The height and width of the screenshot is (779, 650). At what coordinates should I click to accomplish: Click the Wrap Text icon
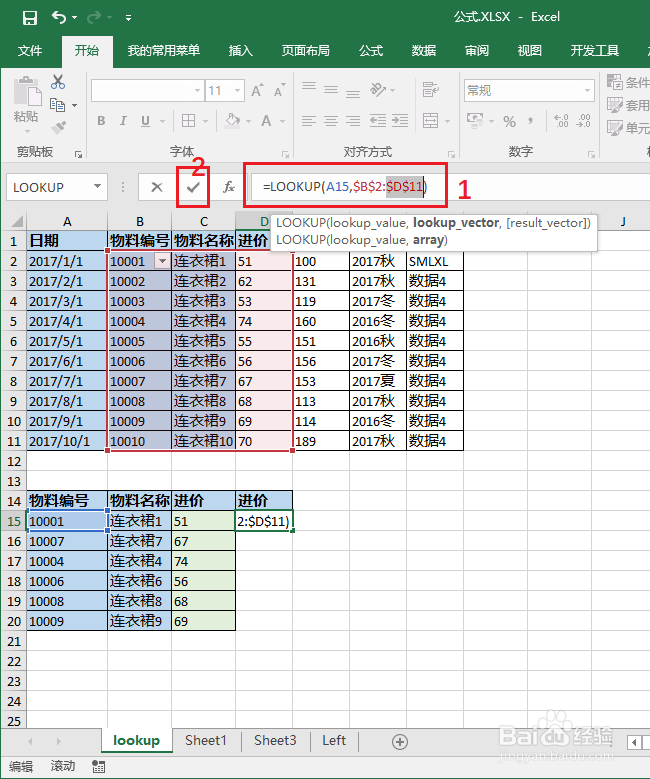pos(430,90)
